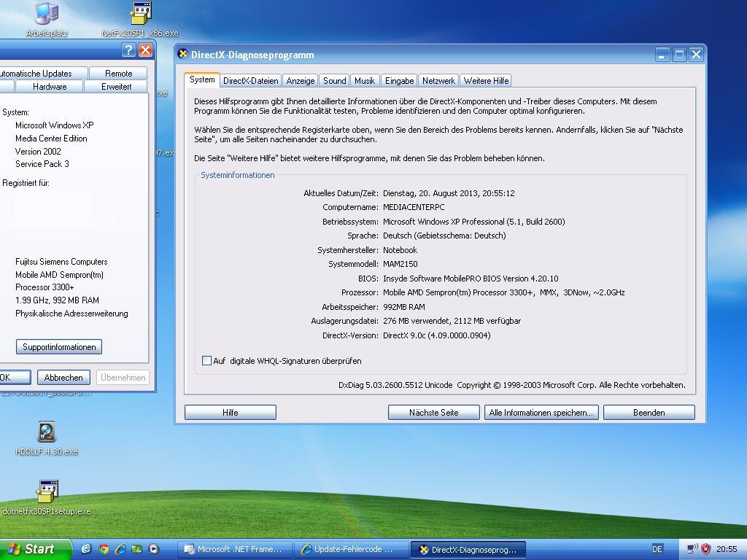The width and height of the screenshot is (747, 560).
Task: Select DirectX-Diagnoseprog taskbar button
Action: pyautogui.click(x=468, y=550)
